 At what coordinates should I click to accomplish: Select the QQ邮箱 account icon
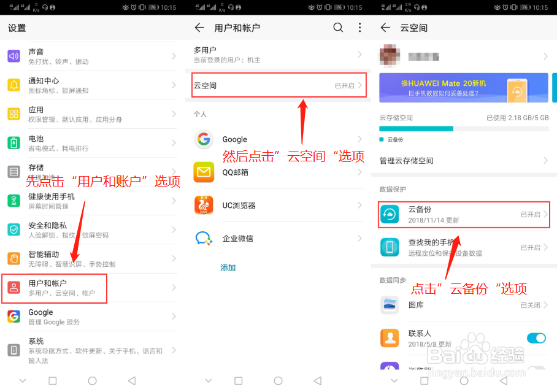[203, 172]
